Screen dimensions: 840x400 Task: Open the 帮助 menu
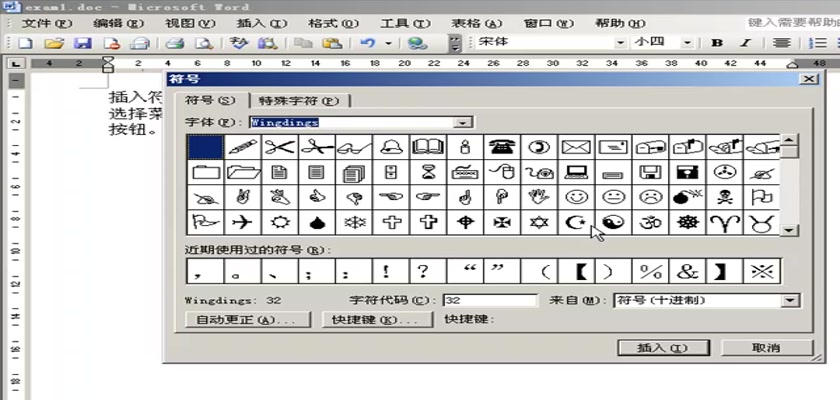620,24
